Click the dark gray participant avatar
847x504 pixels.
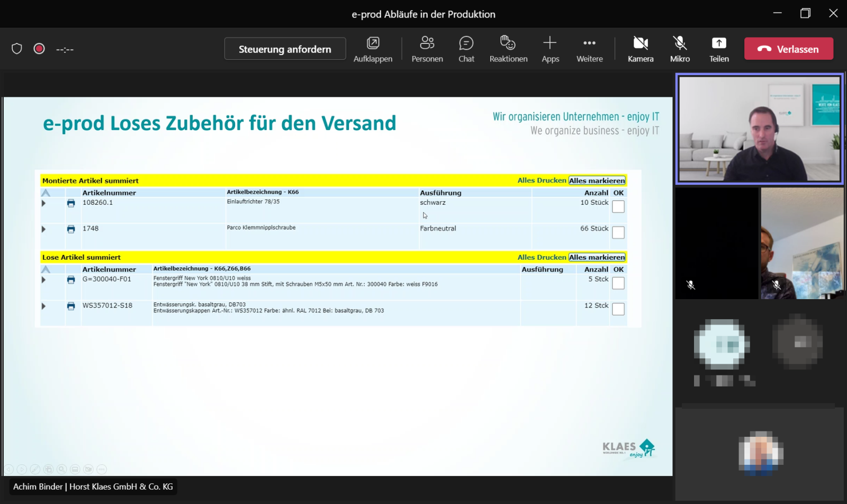[798, 342]
